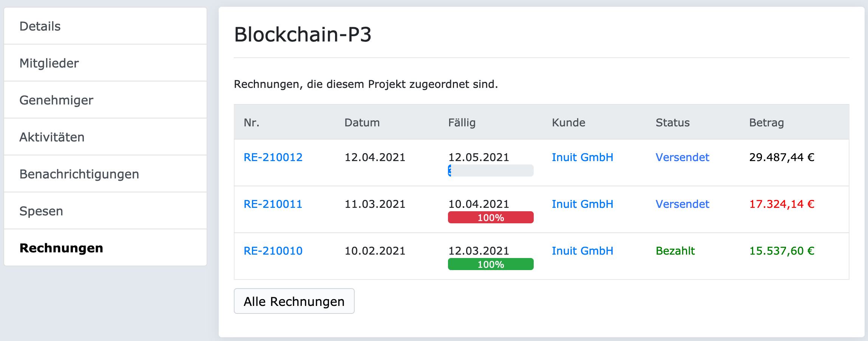Open the Spesen section
This screenshot has width=868, height=341.
tap(41, 211)
